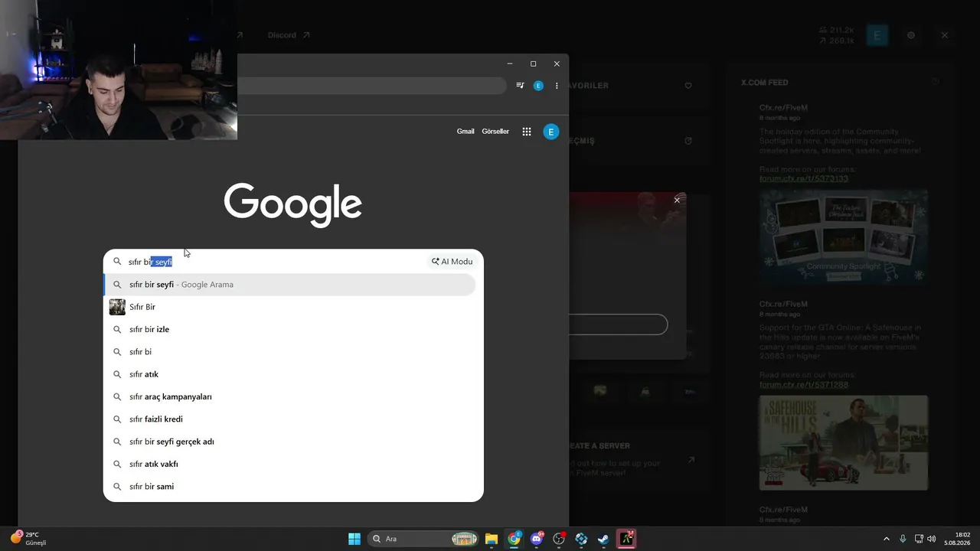The image size is (980, 551).
Task: Open the volume tray icon
Action: (932, 539)
